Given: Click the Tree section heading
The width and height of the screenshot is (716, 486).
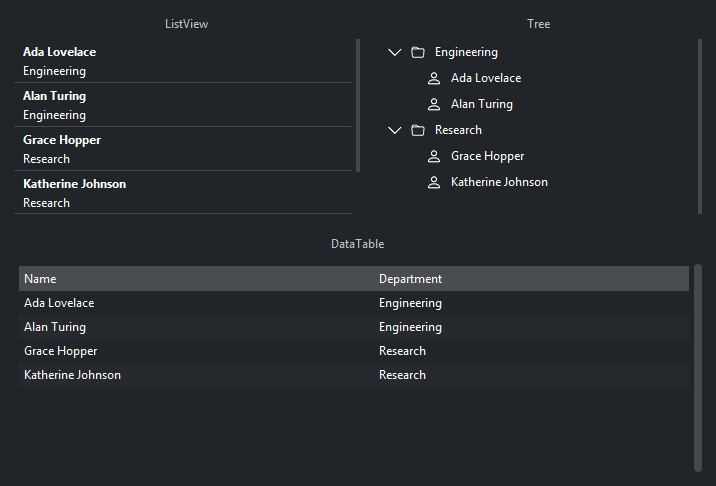Looking at the screenshot, I should (538, 24).
